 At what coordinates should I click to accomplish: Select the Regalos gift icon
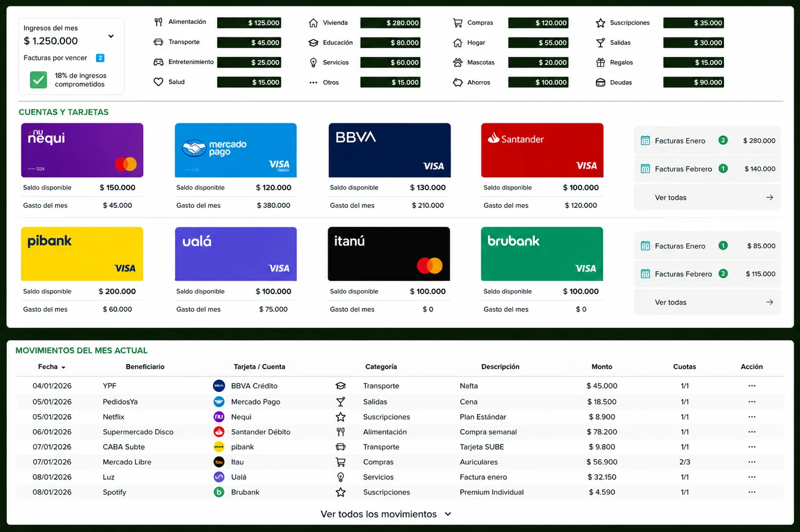pos(601,62)
